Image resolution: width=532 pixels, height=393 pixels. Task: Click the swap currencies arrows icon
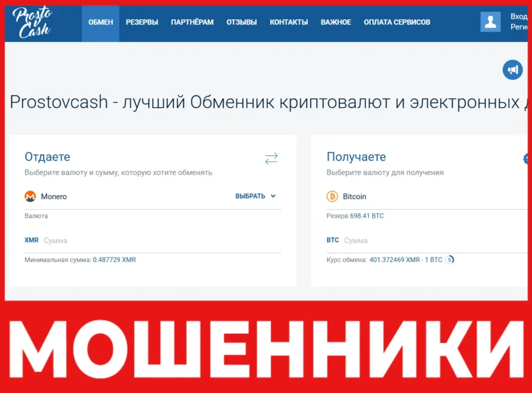click(271, 159)
